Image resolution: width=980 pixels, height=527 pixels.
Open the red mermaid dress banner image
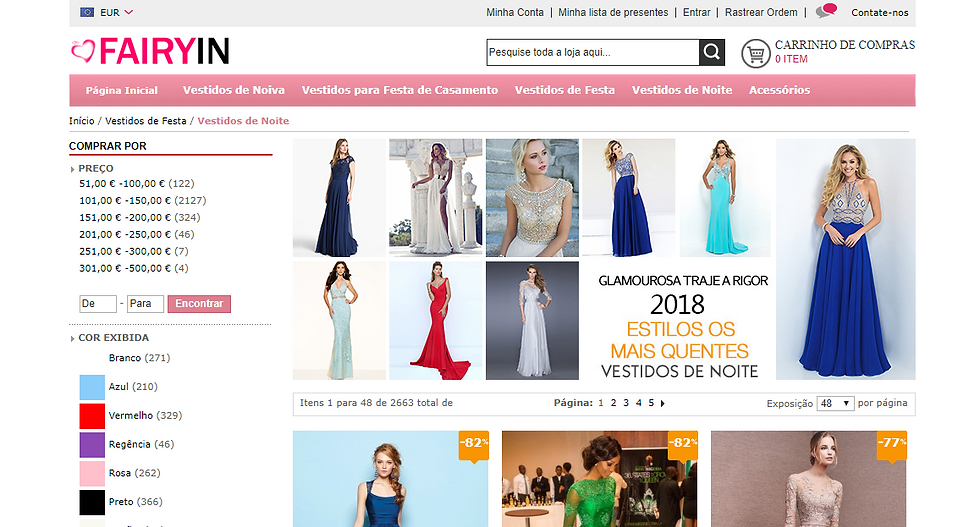click(x=436, y=321)
